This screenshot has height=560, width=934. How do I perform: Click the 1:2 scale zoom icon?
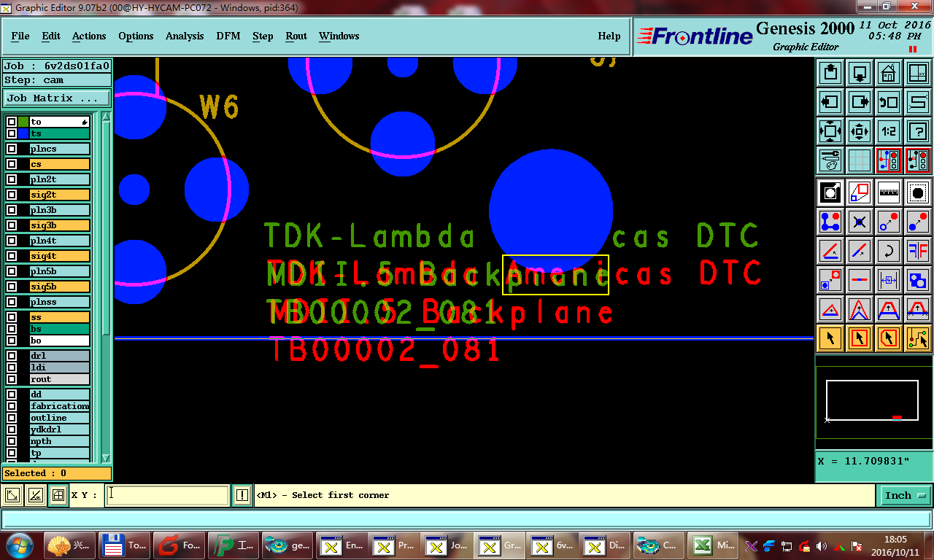tap(889, 131)
